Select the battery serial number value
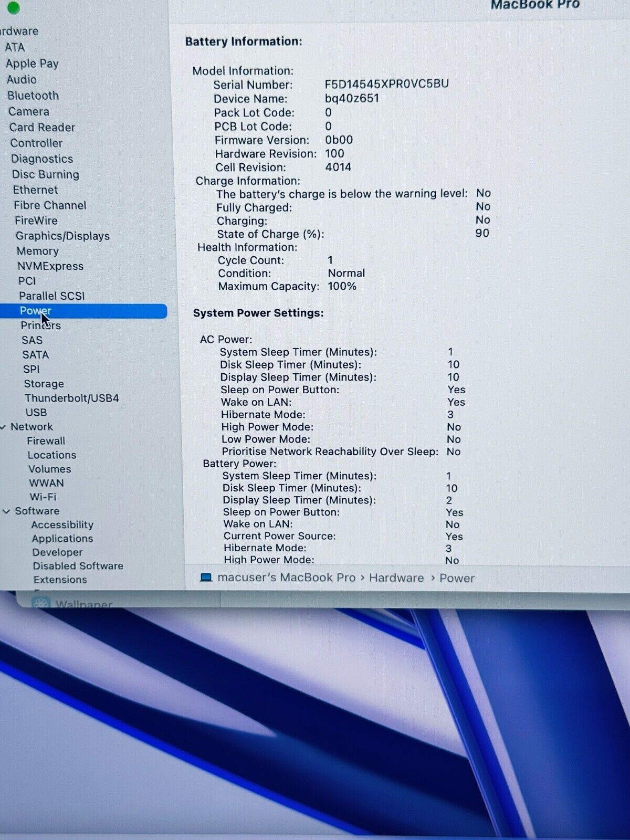Image resolution: width=630 pixels, height=840 pixels. point(386,84)
